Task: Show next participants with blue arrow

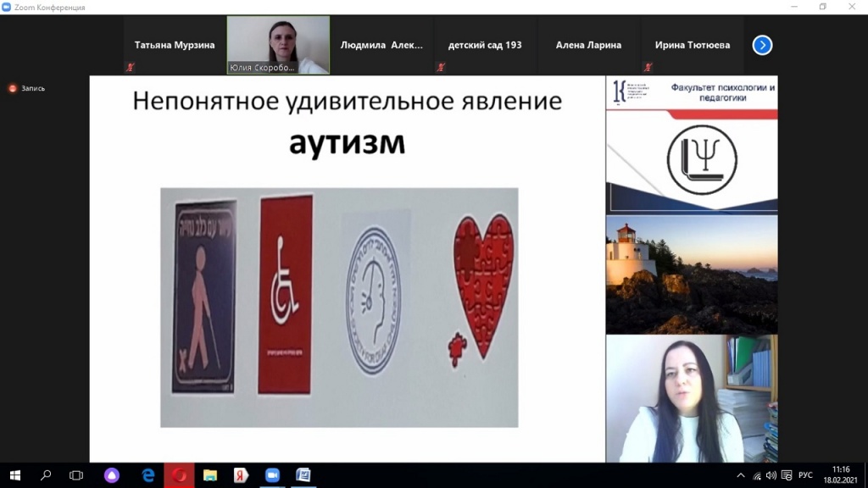Action: coord(762,45)
